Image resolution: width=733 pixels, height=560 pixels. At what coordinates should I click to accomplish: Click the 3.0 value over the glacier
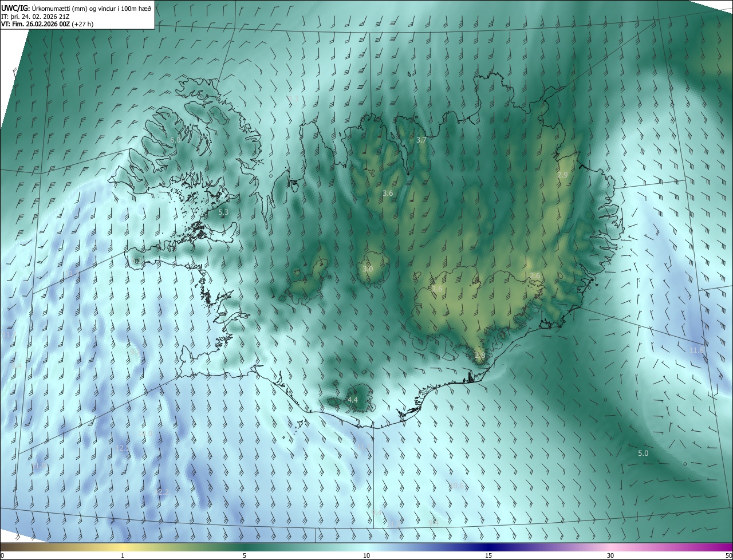pyautogui.click(x=368, y=269)
